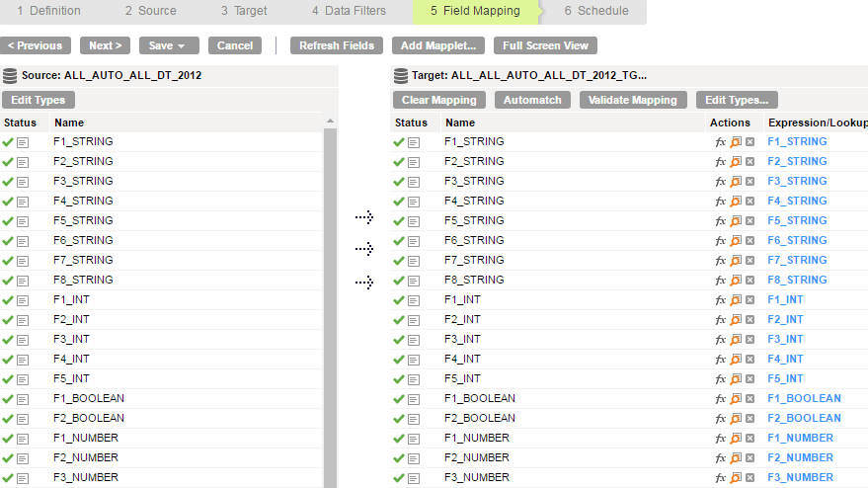Screen dimensions: 868x488
Task: Click the green check status of target F3_NUMBER
Action: [x=399, y=478]
